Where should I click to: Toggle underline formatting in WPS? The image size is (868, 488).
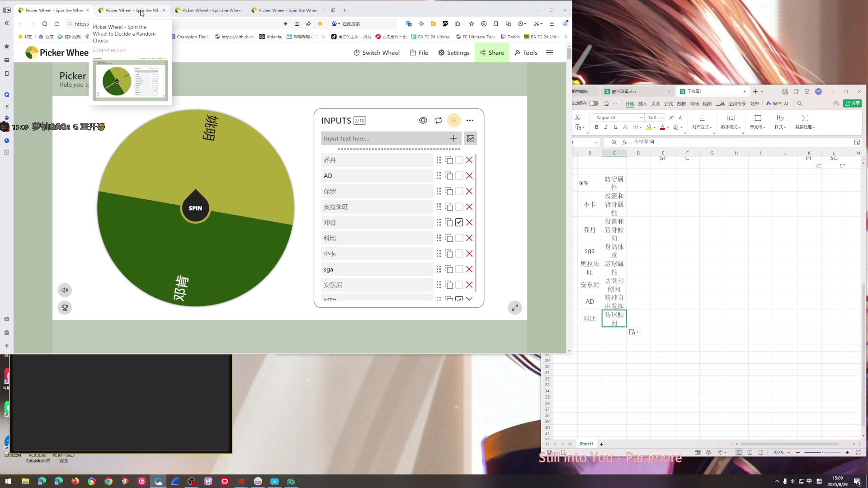tap(615, 127)
